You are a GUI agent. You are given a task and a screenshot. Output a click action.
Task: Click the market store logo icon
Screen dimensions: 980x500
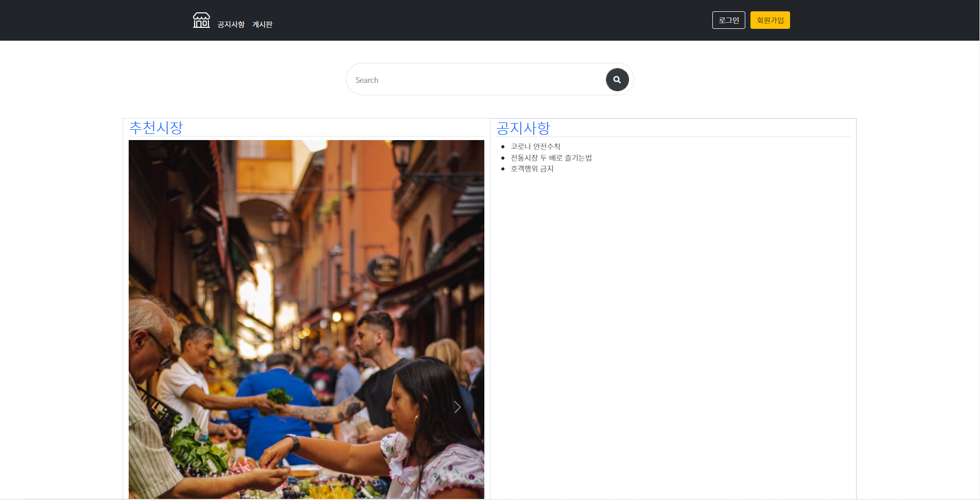tap(201, 20)
